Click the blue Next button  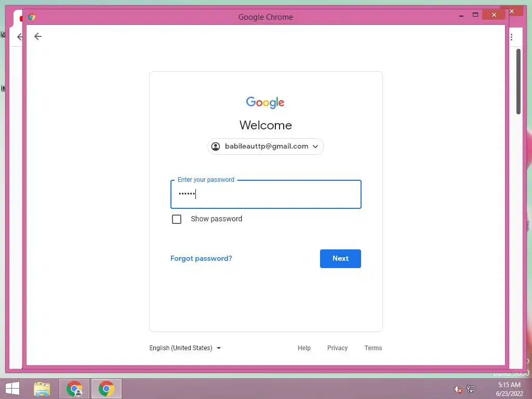(x=340, y=259)
